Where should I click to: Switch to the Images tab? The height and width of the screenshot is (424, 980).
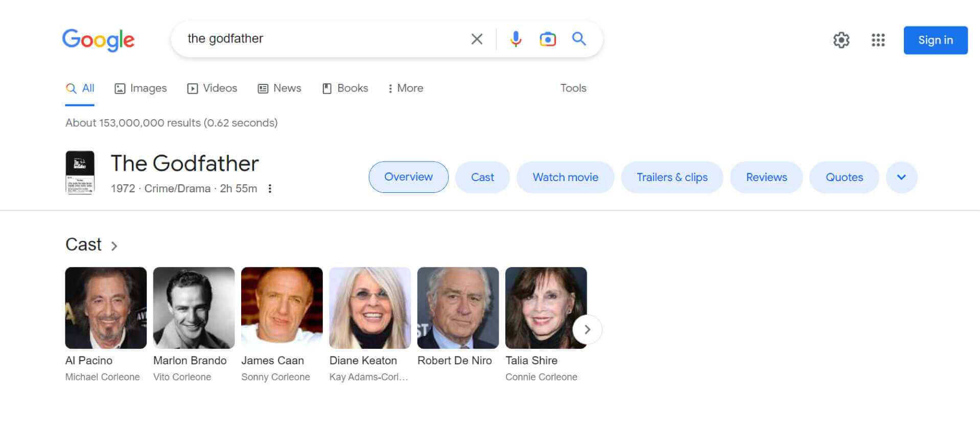[141, 88]
